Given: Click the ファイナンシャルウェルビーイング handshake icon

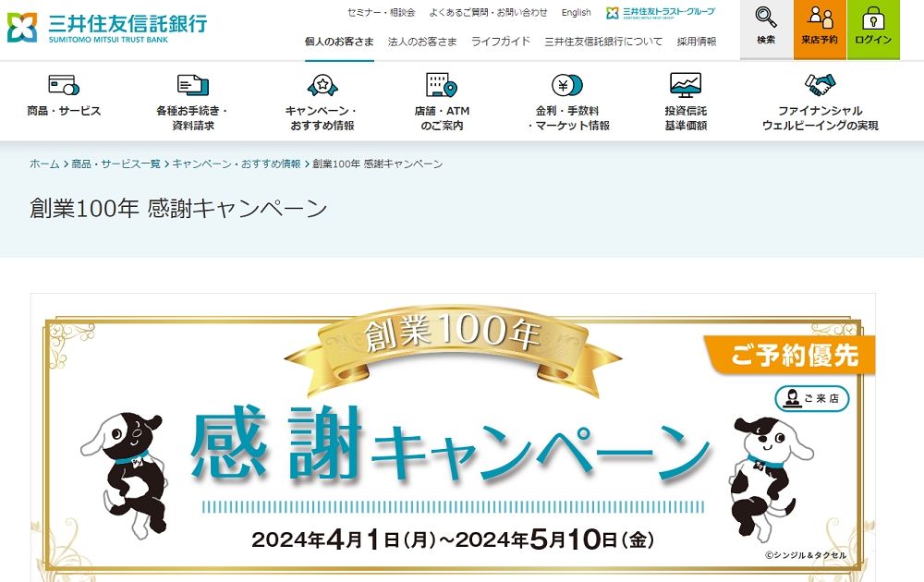Looking at the screenshot, I should [821, 85].
